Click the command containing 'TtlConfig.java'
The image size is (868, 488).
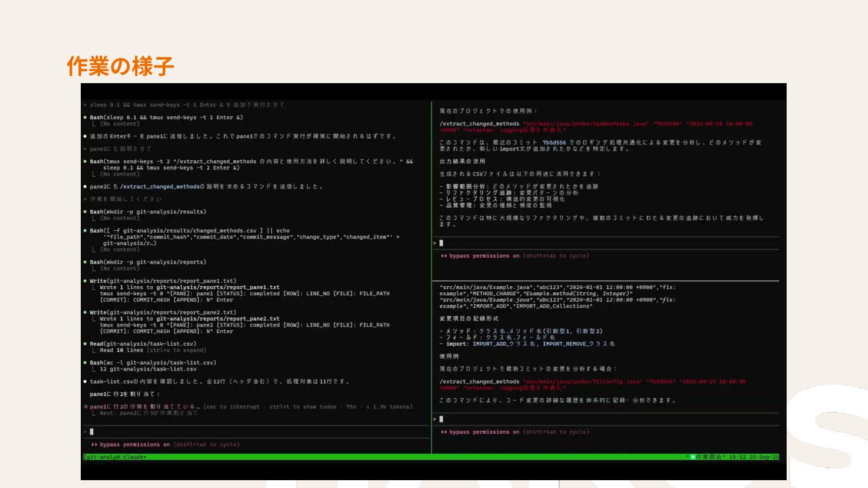pos(593,384)
